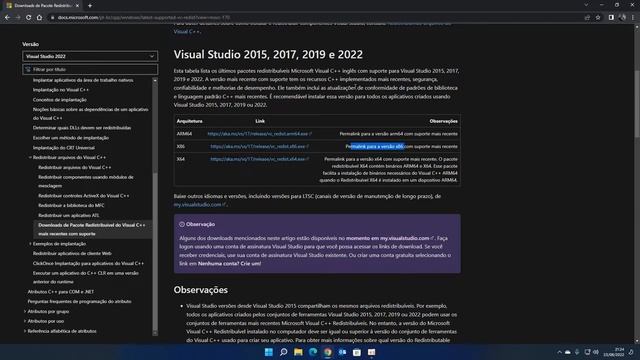Open the browser side panel
The width and height of the screenshot is (640, 360).
(611, 18)
